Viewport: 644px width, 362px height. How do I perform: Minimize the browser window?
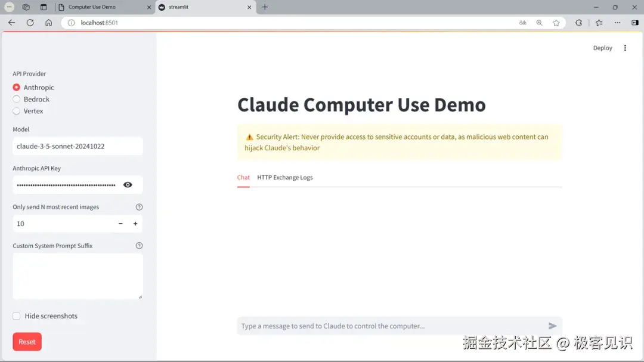point(596,7)
